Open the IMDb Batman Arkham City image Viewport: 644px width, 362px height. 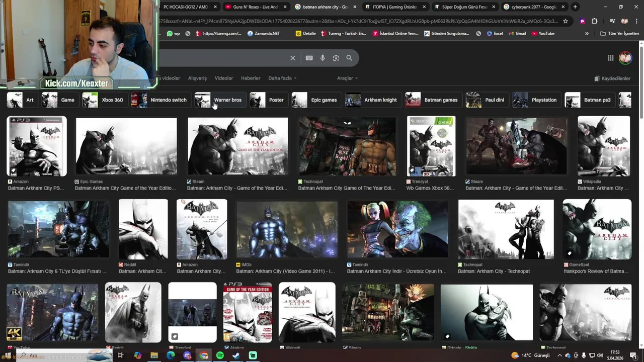click(x=287, y=229)
